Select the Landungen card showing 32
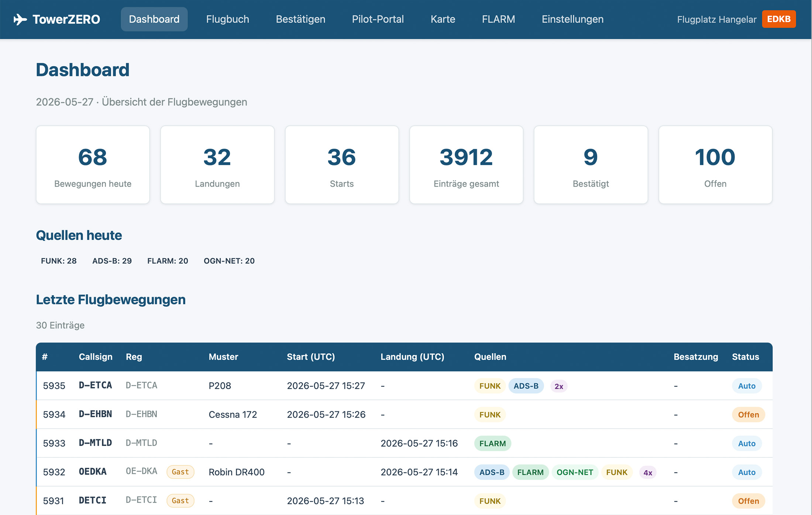 coord(217,165)
